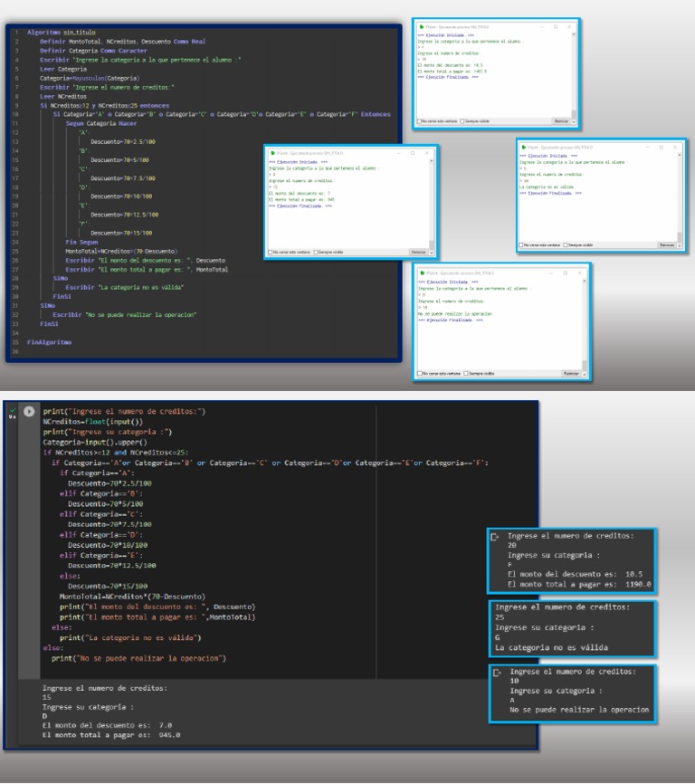695x784 pixels.
Task: Click the PSeInt logo in the 1487.5 total window
Action: 421,26
